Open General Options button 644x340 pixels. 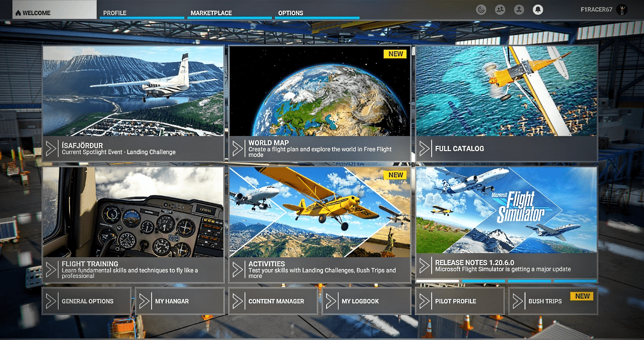point(87,301)
